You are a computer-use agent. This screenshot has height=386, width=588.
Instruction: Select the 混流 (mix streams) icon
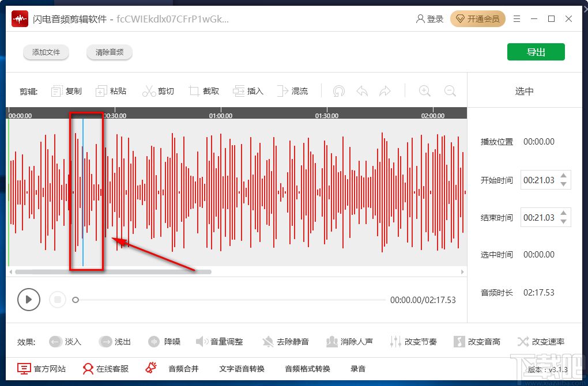pyautogui.click(x=282, y=90)
